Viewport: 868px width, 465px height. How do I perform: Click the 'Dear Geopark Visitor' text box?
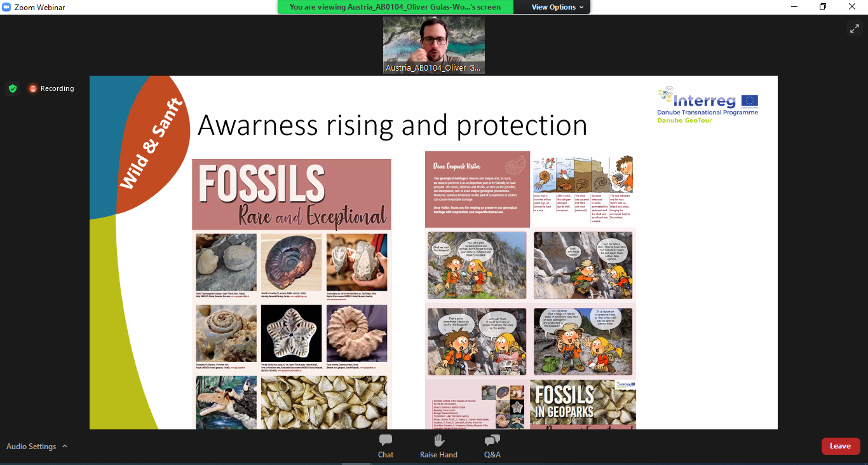477,189
